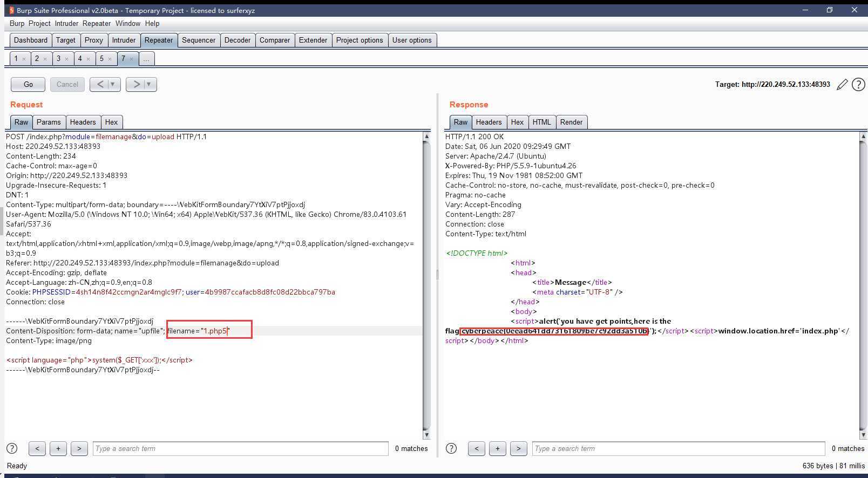The width and height of the screenshot is (868, 478).
Task: Switch to the Extender tab
Action: [x=313, y=40]
